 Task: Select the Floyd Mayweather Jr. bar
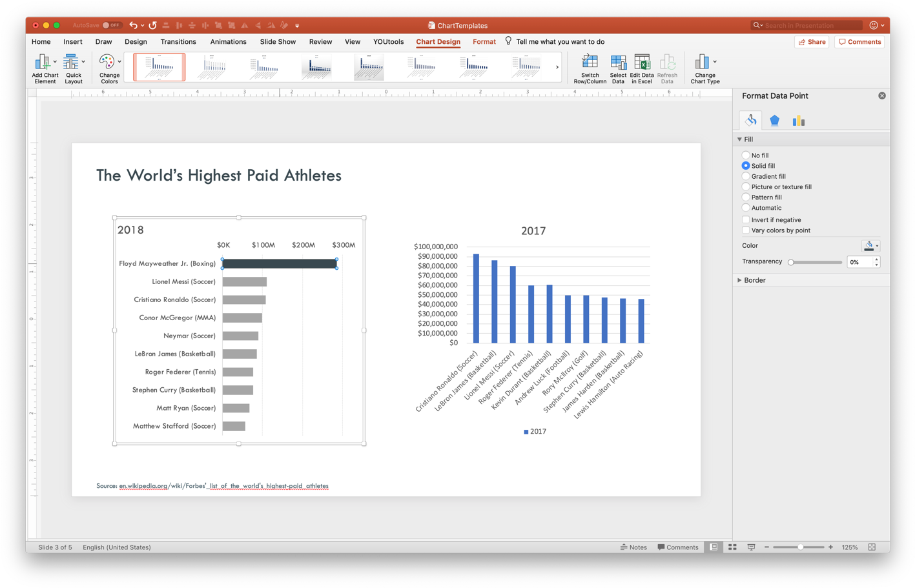(279, 263)
